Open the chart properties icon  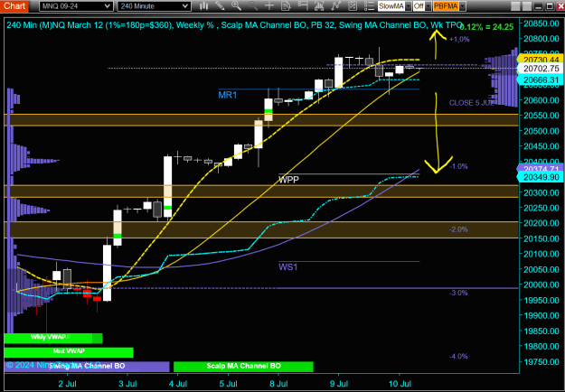(353, 5)
